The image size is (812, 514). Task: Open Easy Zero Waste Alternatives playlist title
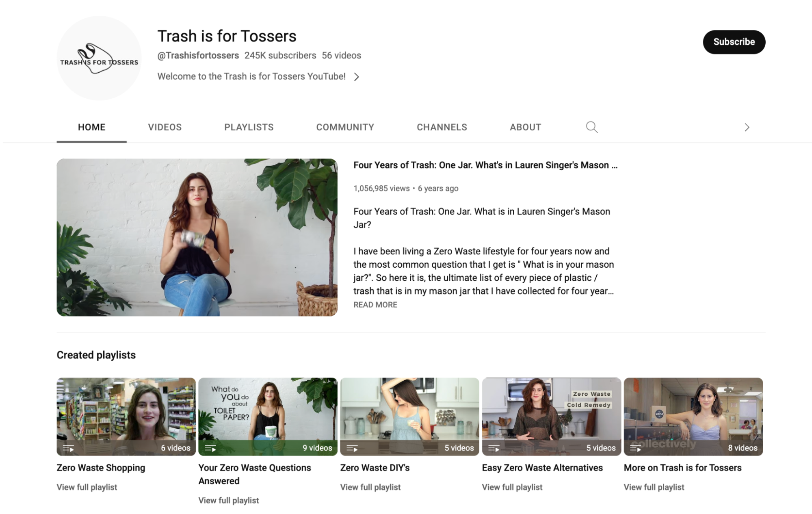(x=542, y=468)
